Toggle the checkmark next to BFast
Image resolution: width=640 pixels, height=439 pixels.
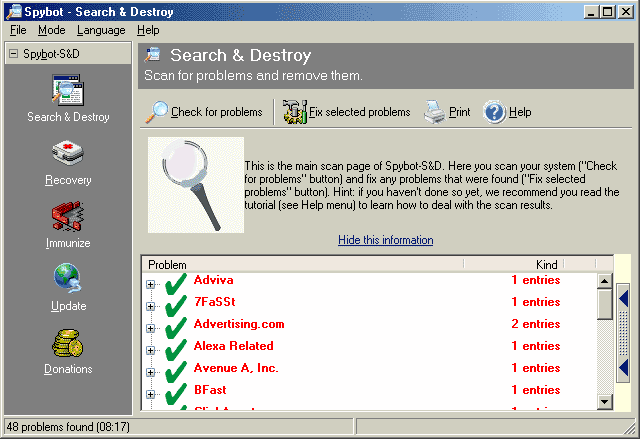pyautogui.click(x=176, y=391)
